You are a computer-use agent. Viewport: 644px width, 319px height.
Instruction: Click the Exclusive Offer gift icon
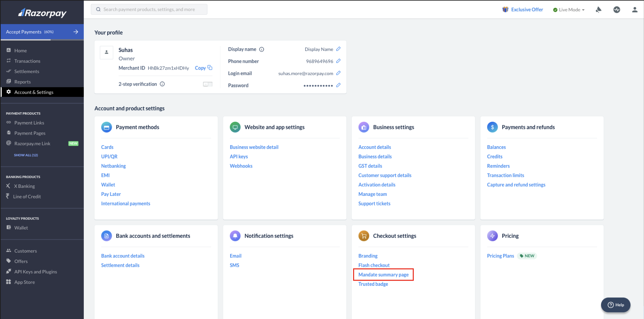[x=505, y=9]
